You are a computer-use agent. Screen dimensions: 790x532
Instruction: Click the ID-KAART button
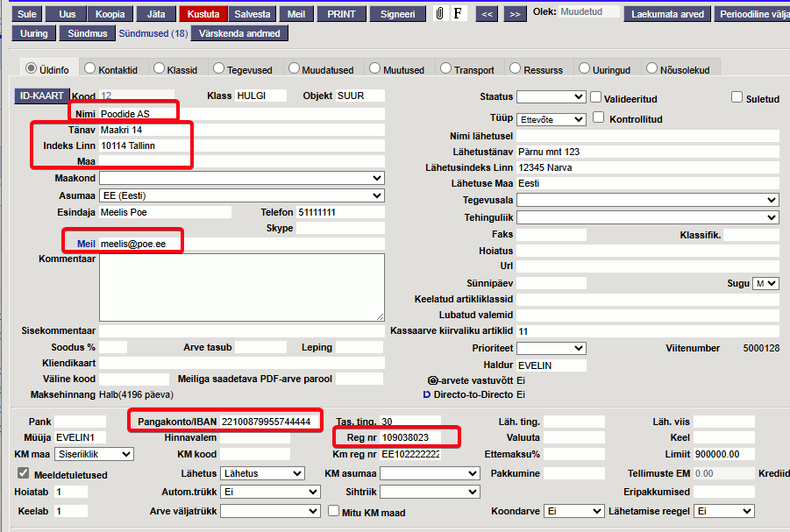pos(42,96)
